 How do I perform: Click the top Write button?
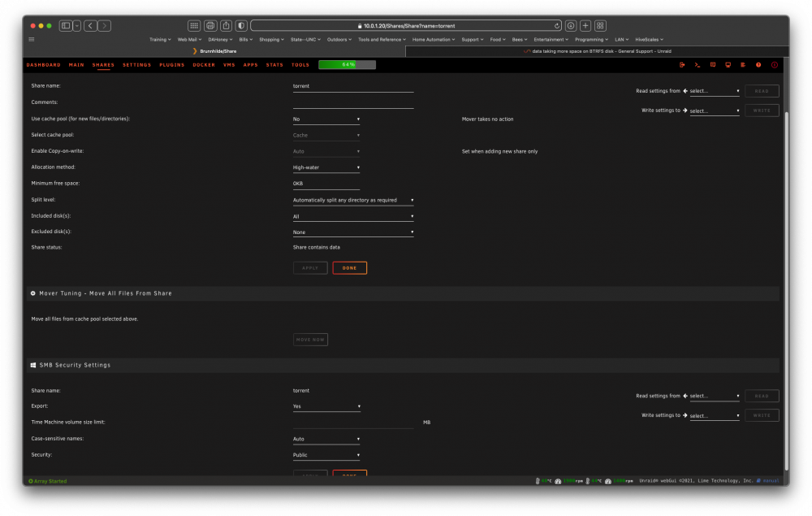coord(762,111)
